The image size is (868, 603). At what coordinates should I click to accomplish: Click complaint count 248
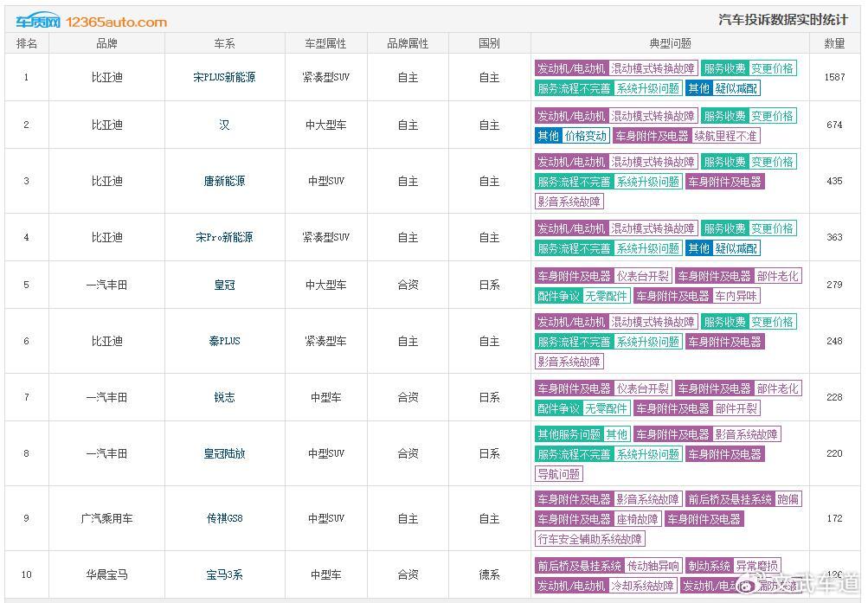tap(835, 341)
